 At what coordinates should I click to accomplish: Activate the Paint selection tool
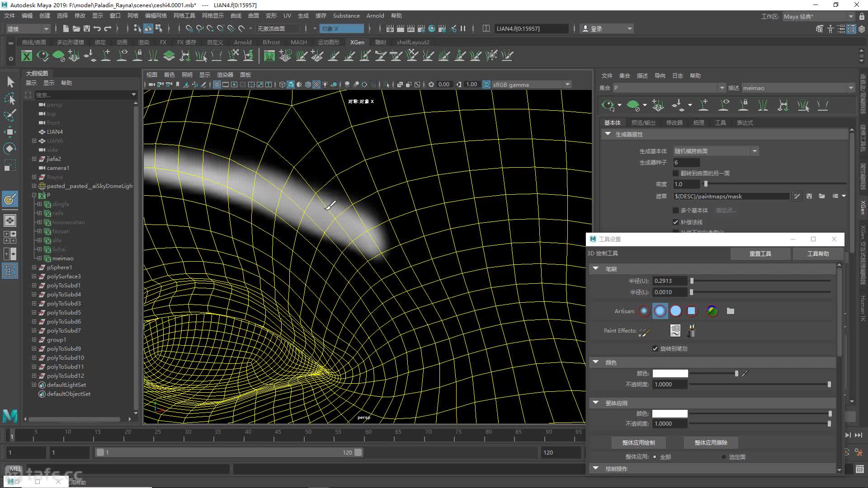10,115
